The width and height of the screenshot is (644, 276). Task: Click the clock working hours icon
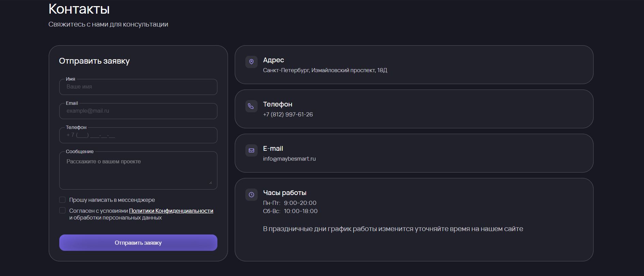tap(251, 195)
